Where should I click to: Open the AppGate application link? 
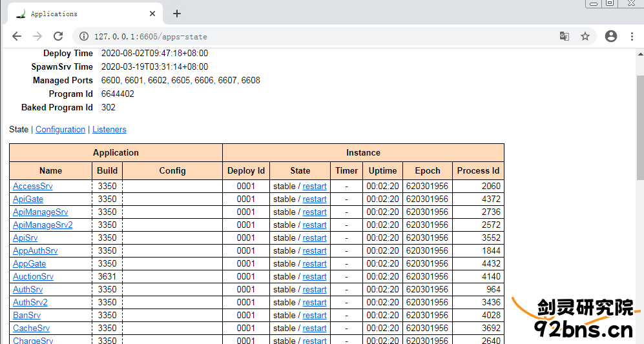click(x=30, y=263)
